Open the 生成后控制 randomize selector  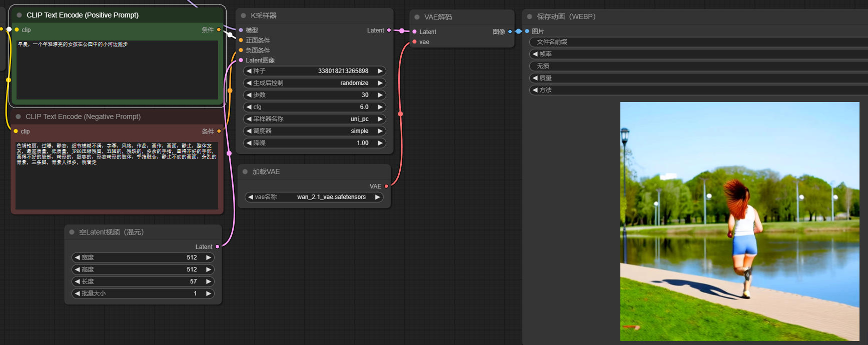[x=314, y=83]
